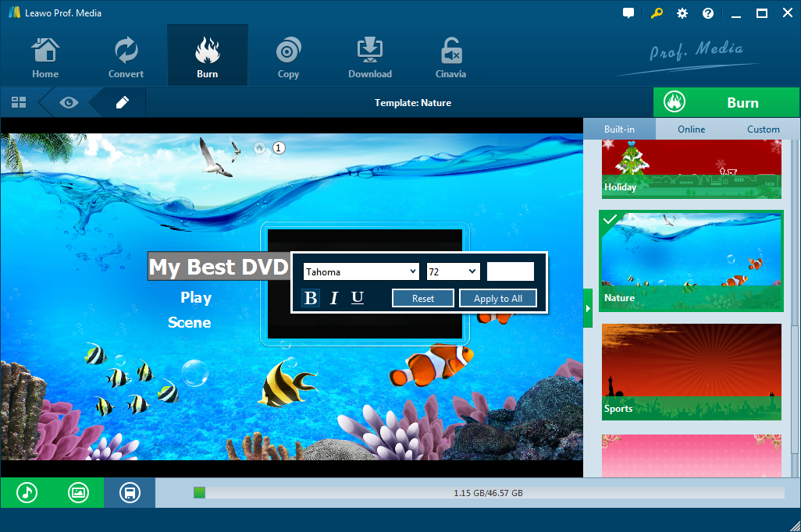Open the font size 72 dropdown
The image size is (801, 532).
pos(453,271)
